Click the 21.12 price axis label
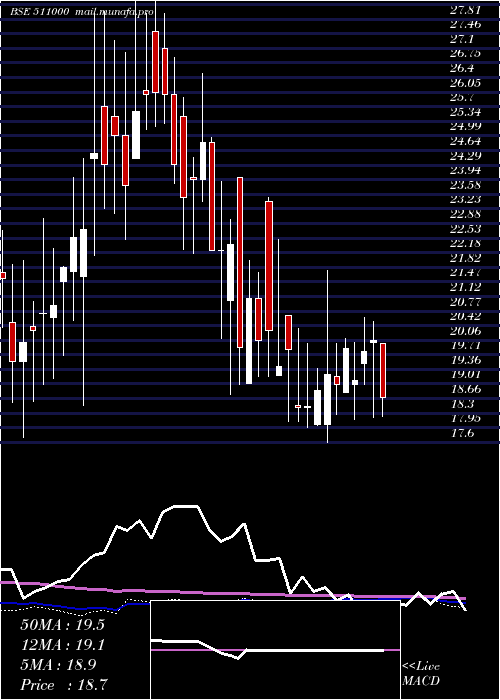Viewport: 500px width, 700px height. [x=465, y=287]
